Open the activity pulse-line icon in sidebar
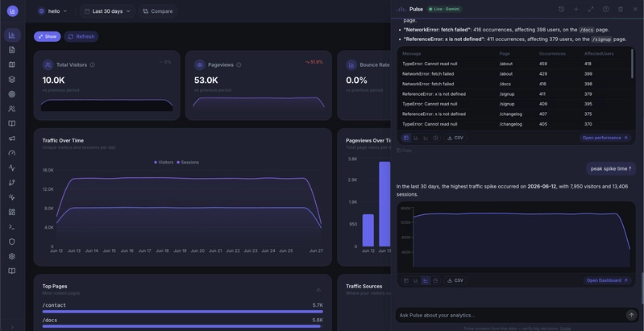This screenshot has height=331, width=644. 12,168
